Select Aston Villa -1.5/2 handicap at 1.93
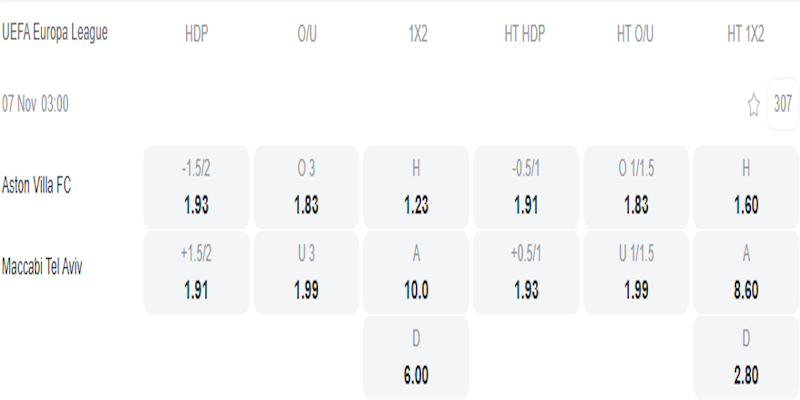This screenshot has height=400, width=800. (x=197, y=187)
